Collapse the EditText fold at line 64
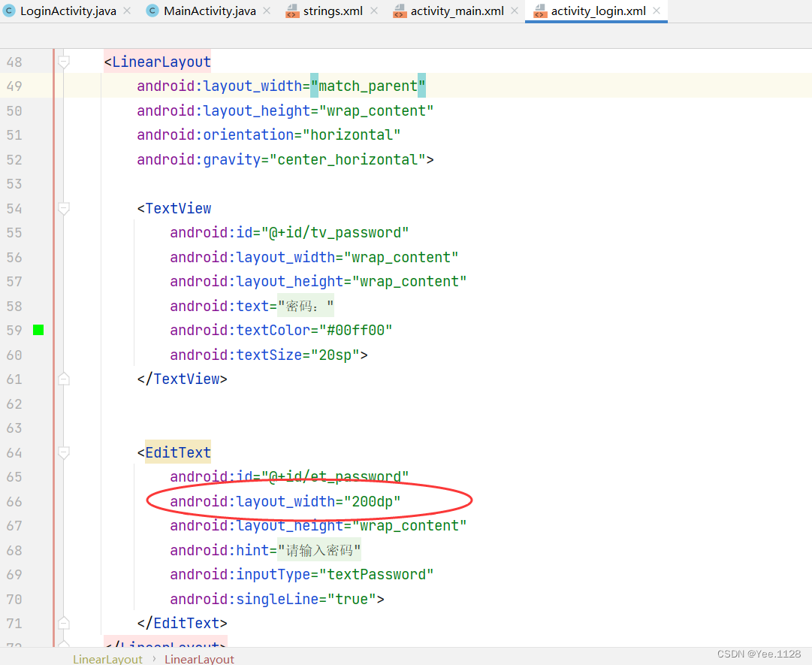812x665 pixels. (x=64, y=453)
